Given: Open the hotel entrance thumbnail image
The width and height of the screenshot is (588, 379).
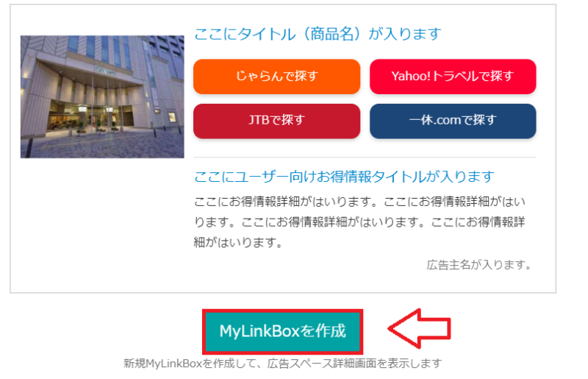Looking at the screenshot, I should pos(102,96).
